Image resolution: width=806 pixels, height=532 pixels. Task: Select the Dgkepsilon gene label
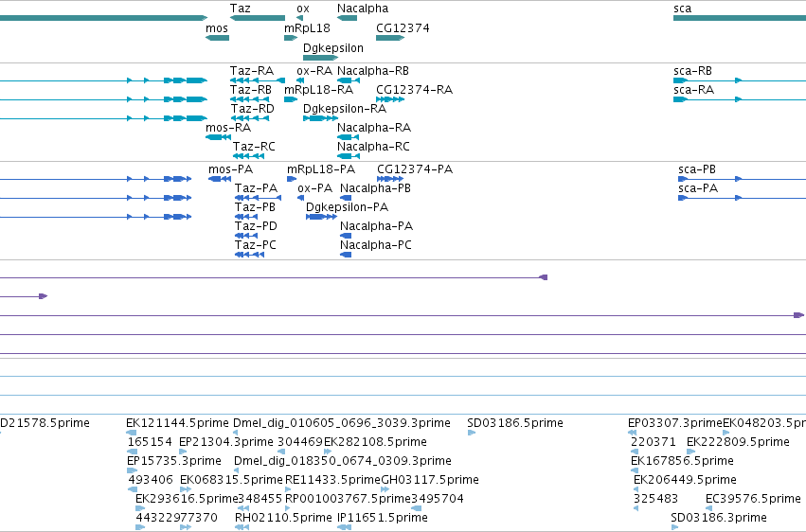(333, 48)
